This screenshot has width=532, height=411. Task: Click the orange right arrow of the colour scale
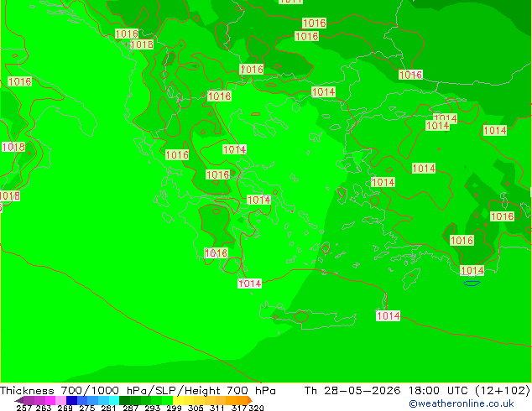[250, 400]
